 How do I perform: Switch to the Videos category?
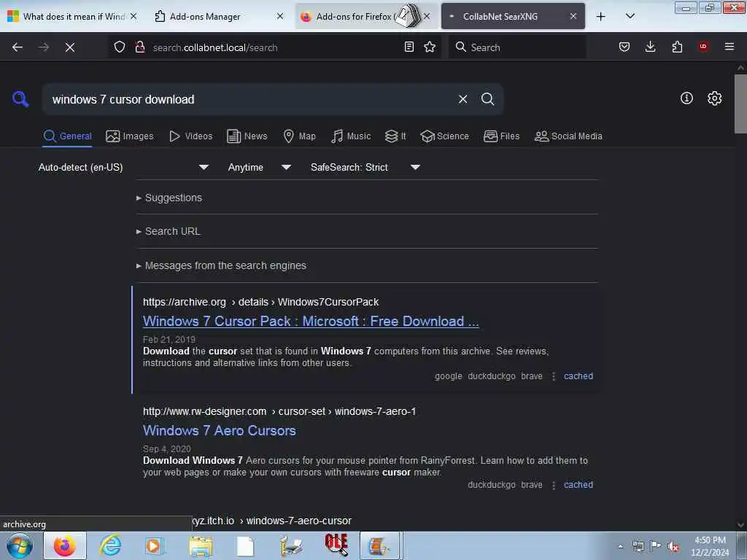190,136
